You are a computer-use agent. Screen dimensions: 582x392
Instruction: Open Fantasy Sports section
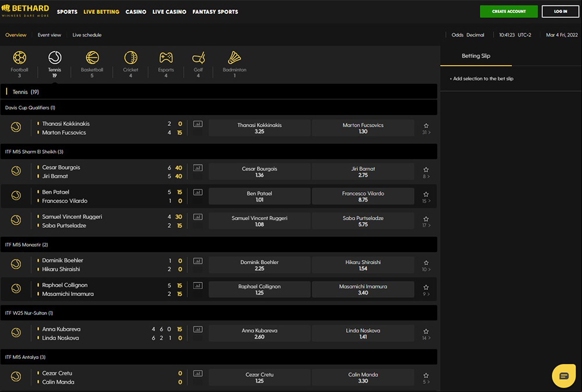(215, 12)
